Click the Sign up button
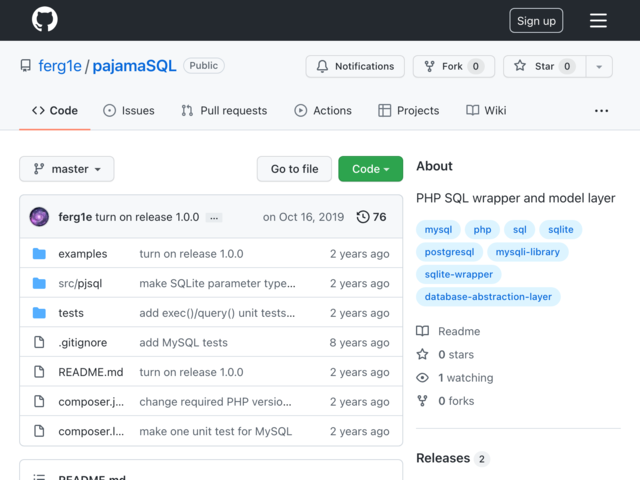 (x=536, y=20)
